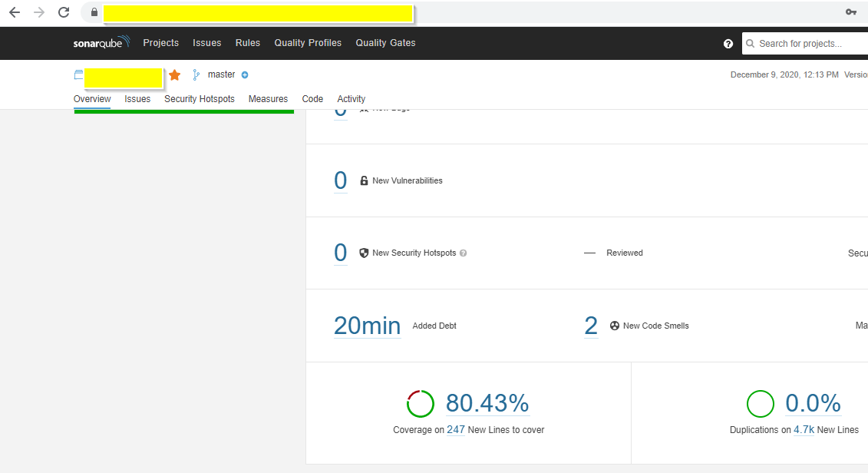This screenshot has width=868, height=473.
Task: Open the Quality Gates menu
Action: (385, 43)
